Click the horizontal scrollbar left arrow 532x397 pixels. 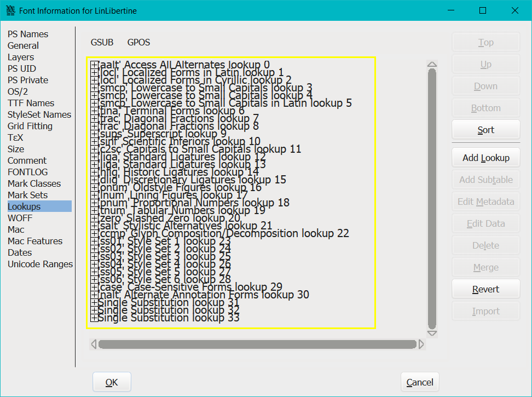[94, 344]
